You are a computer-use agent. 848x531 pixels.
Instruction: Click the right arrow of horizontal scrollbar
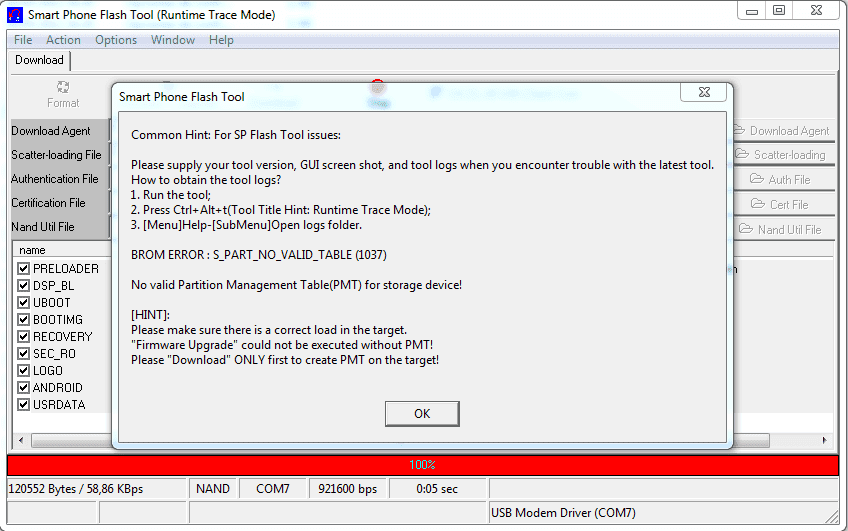pos(824,440)
